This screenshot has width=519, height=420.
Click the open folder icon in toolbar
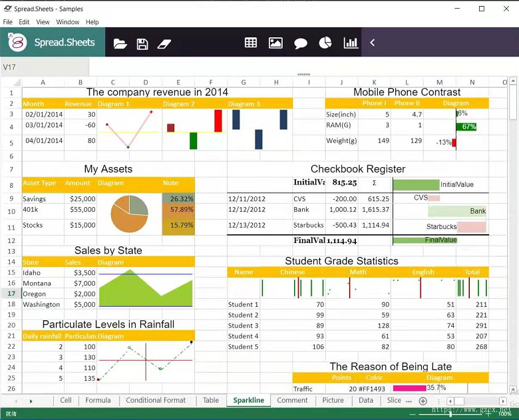pos(120,43)
